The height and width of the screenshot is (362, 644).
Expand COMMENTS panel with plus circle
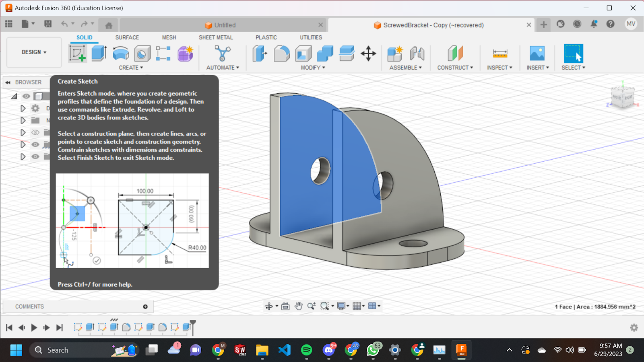click(x=145, y=306)
